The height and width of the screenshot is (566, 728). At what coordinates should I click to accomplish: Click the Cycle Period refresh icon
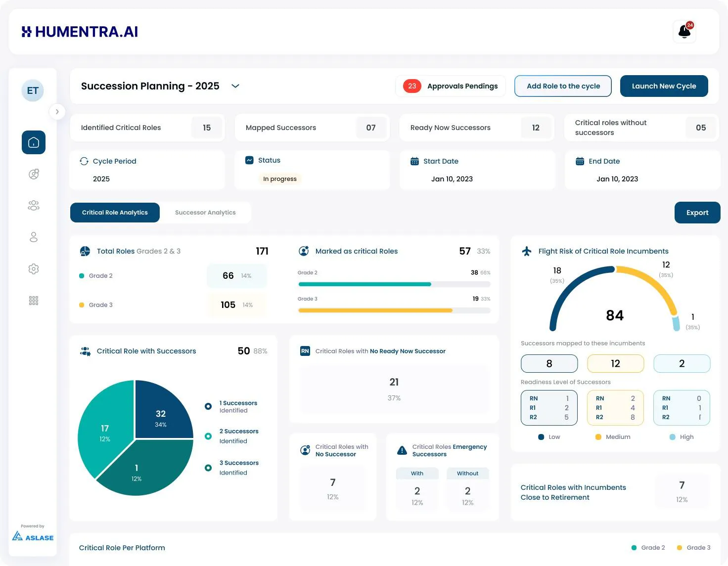pos(84,161)
